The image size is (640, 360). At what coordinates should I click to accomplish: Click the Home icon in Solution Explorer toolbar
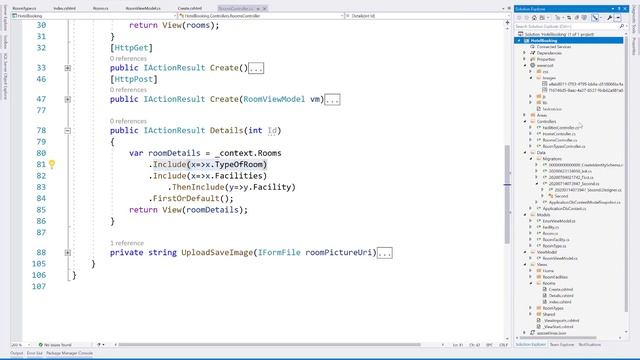pos(534,18)
